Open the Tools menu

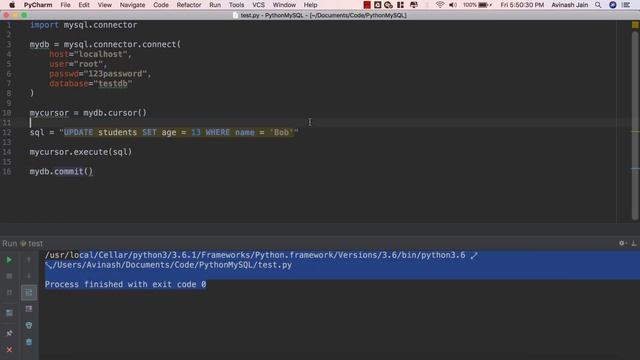[x=236, y=5]
